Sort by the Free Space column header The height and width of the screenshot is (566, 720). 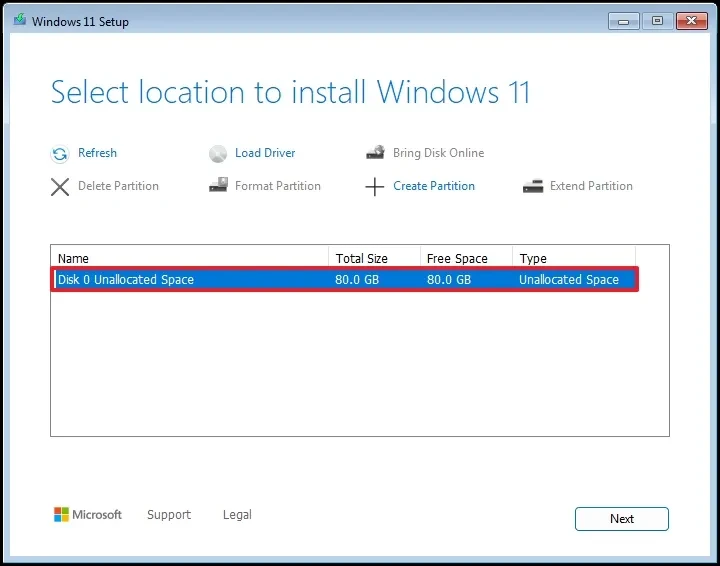point(465,258)
